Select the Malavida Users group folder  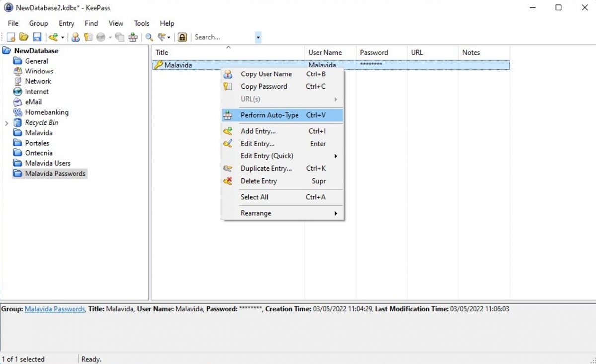point(48,163)
